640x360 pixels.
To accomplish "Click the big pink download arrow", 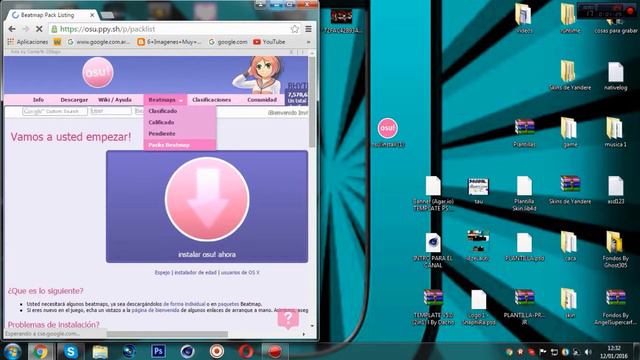I will [x=207, y=199].
